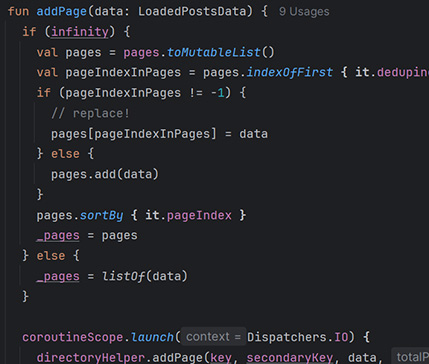Viewport: 429px width, 364px height.
Task: Click the pageIndex property in sortBy lambda
Action: click(199, 216)
